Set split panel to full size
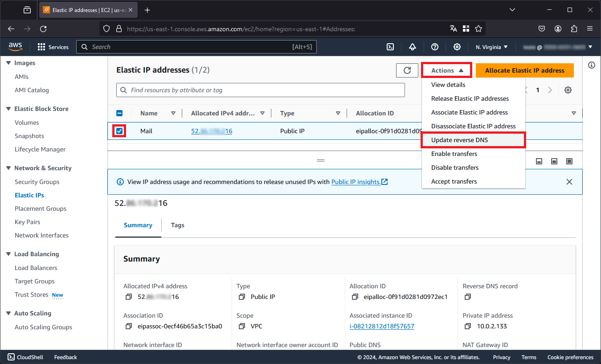601x364 pixels. (569, 161)
